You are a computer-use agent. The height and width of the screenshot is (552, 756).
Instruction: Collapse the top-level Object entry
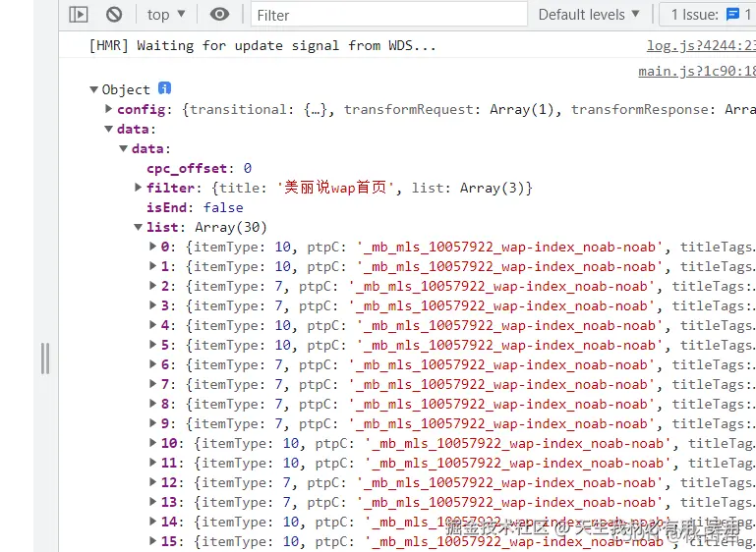coord(94,89)
